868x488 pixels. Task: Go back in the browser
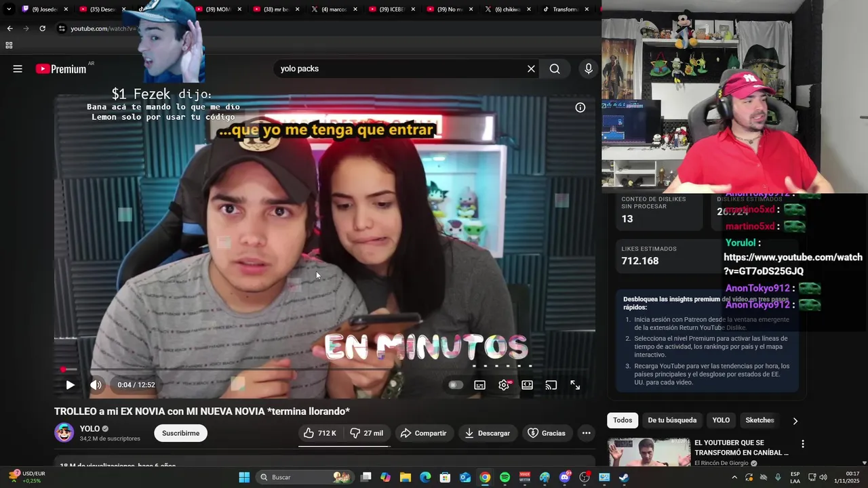tap(9, 28)
